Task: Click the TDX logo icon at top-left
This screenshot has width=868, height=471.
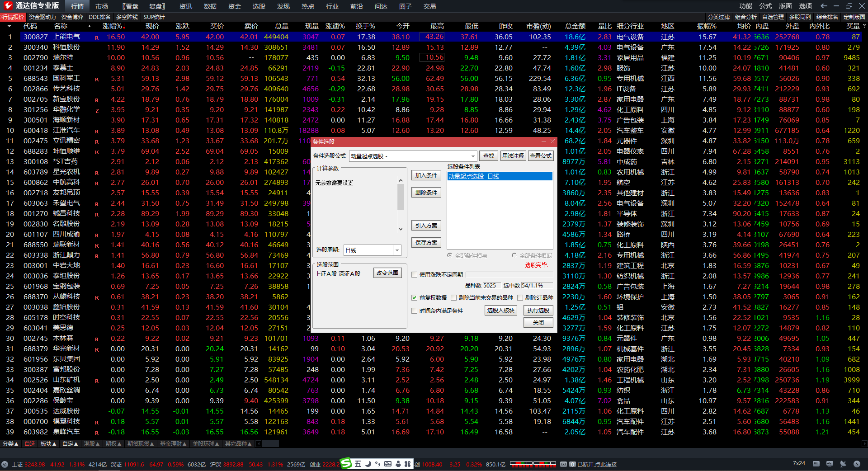Action: [x=8, y=6]
